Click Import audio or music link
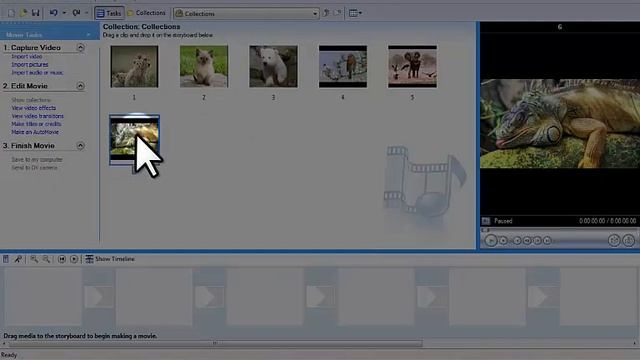Screen dimensions: 640x360 (x=37, y=73)
